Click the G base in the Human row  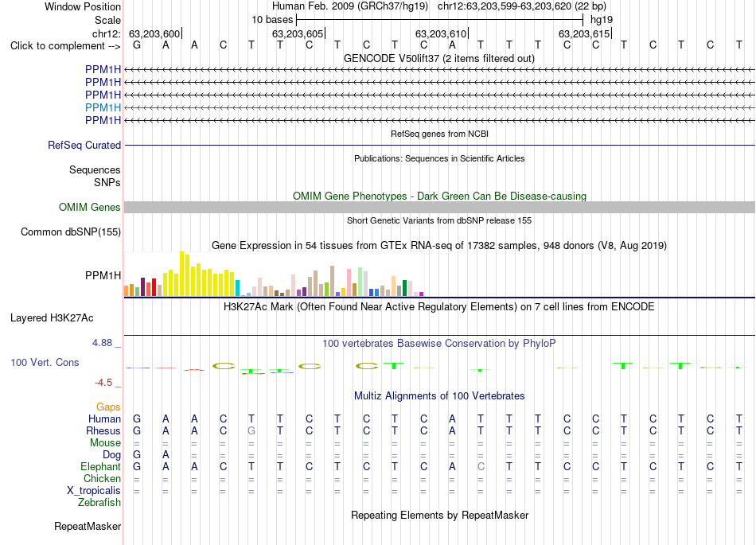click(137, 418)
